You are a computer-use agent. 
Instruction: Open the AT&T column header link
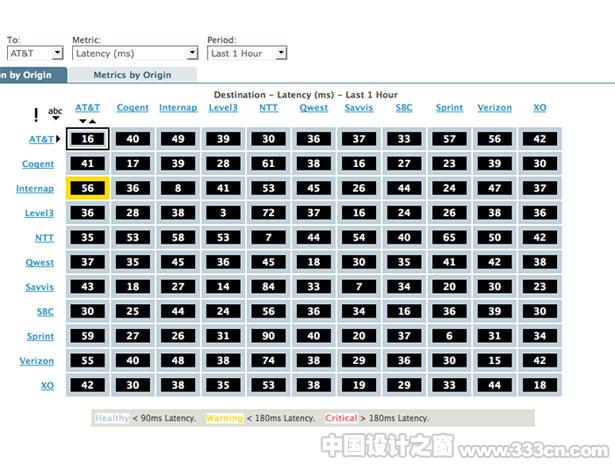(x=87, y=108)
